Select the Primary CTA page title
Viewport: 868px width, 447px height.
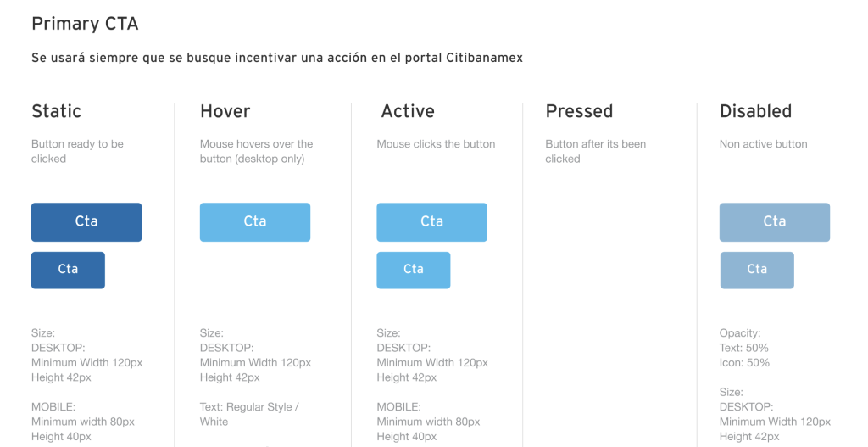[x=85, y=24]
